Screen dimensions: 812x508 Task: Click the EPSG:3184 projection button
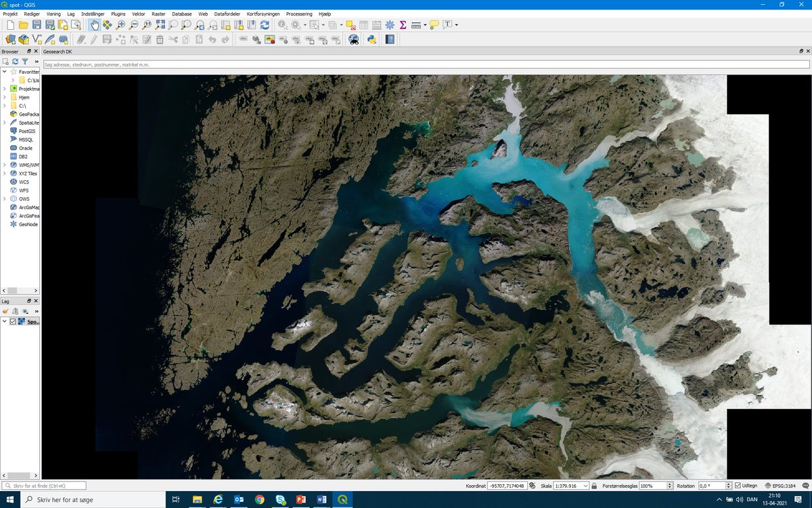click(x=785, y=486)
